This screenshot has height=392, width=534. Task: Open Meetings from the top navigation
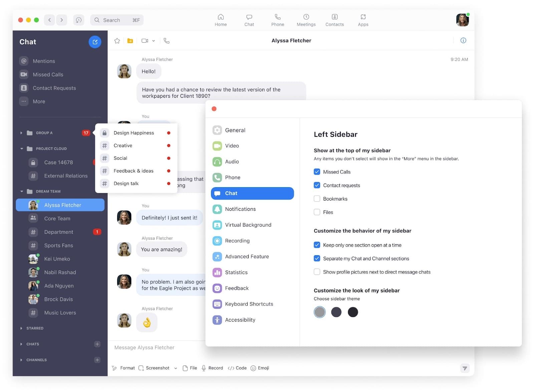[306, 20]
